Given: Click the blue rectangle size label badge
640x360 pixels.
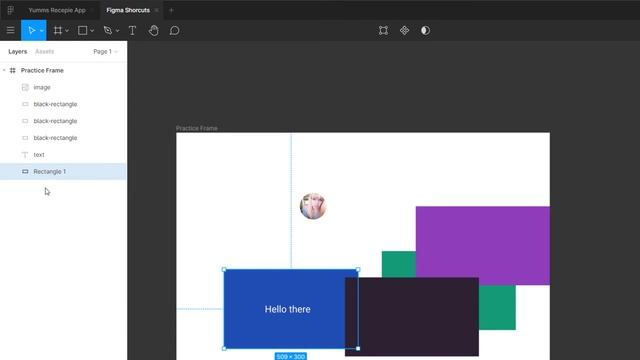Looking at the screenshot, I should tap(291, 357).
